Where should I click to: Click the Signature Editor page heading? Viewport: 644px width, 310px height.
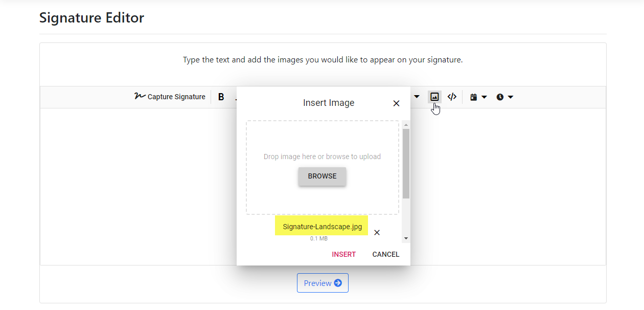pyautogui.click(x=91, y=17)
